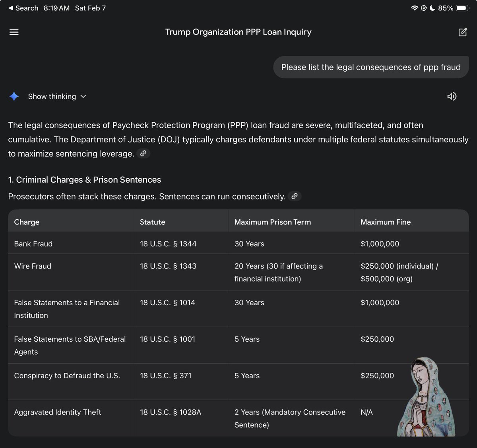Tap the rotation lock status icon
Screen dimensions: 477x448
click(424, 8)
